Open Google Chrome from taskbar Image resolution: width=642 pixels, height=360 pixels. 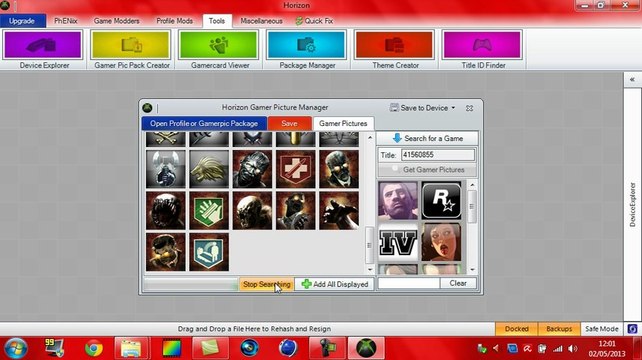tap(94, 349)
